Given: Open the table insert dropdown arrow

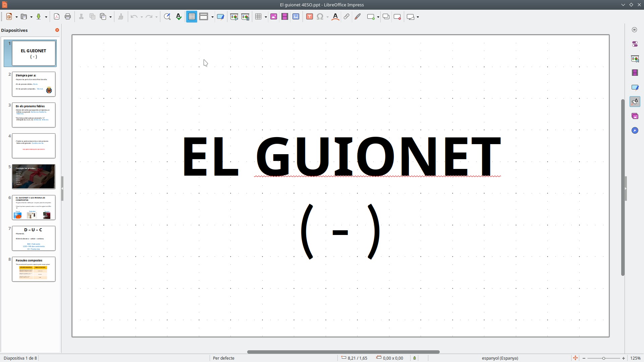Looking at the screenshot, I should coord(266,17).
